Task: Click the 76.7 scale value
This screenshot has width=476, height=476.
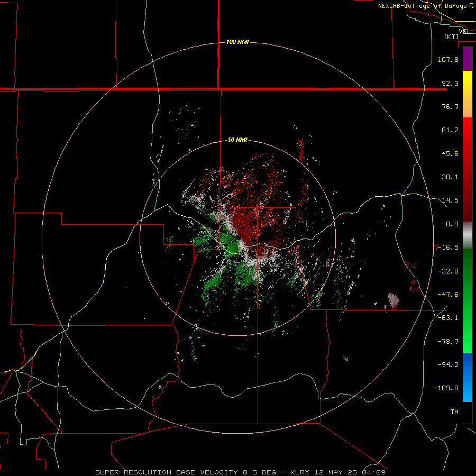Action: click(x=450, y=106)
